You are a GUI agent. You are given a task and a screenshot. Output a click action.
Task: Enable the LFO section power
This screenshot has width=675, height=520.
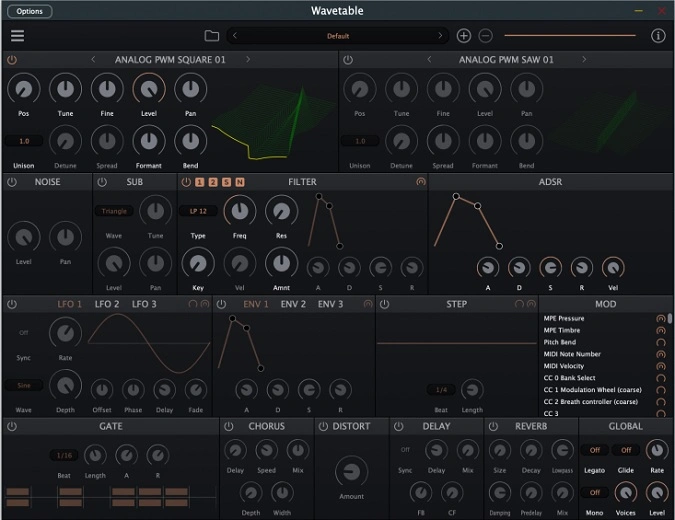pos(12,304)
